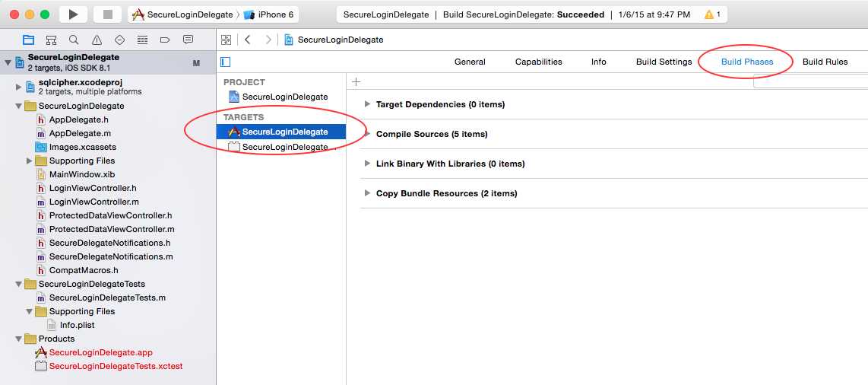The width and height of the screenshot is (868, 385).
Task: Go forward with the right chevron
Action: (x=268, y=40)
